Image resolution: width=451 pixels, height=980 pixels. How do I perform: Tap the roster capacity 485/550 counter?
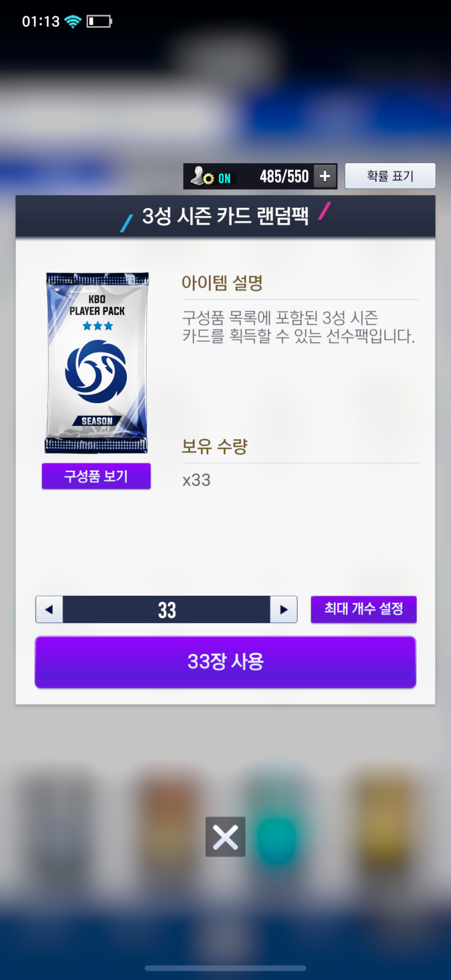pos(284,176)
